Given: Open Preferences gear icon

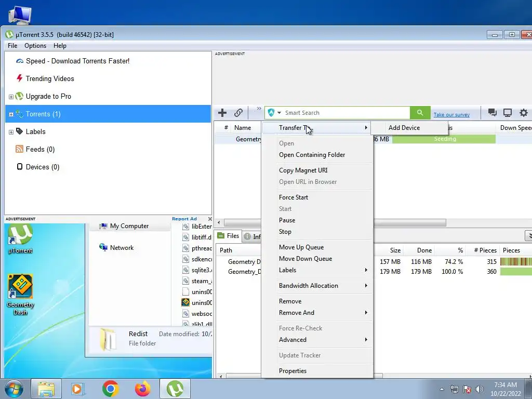Looking at the screenshot, I should 524,113.
